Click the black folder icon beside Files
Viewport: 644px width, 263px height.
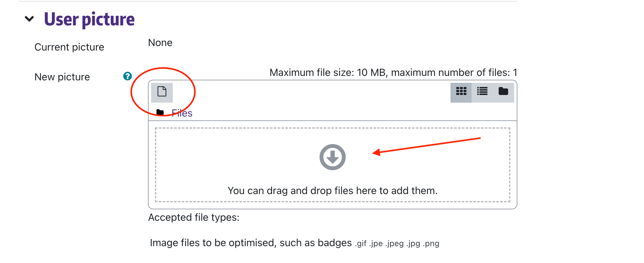160,112
